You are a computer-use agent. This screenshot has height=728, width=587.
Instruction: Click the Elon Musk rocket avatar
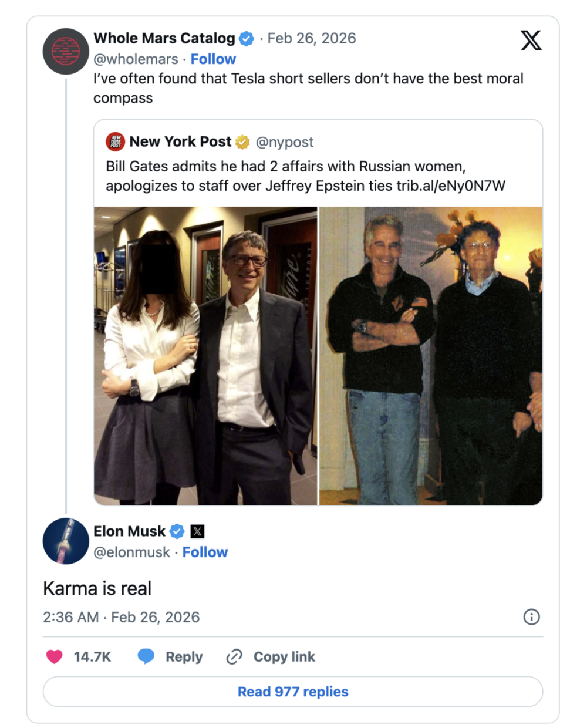pyautogui.click(x=66, y=541)
